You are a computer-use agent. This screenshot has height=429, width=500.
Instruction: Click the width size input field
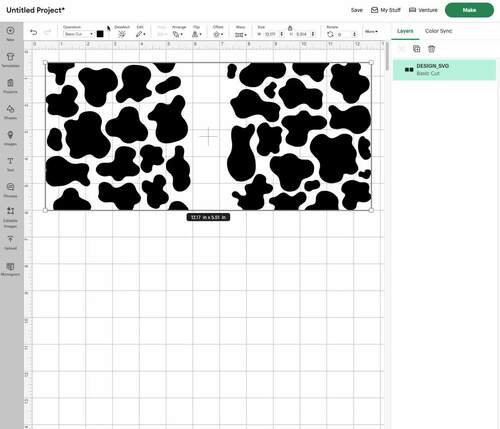click(x=271, y=34)
